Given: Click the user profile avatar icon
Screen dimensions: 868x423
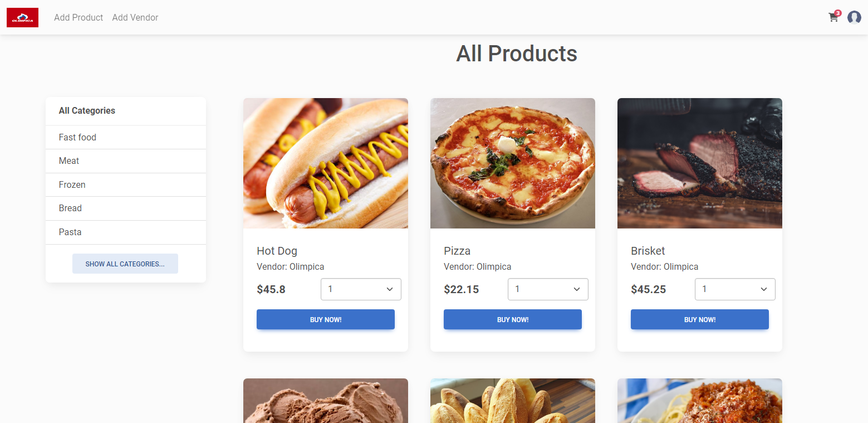Looking at the screenshot, I should (x=854, y=17).
